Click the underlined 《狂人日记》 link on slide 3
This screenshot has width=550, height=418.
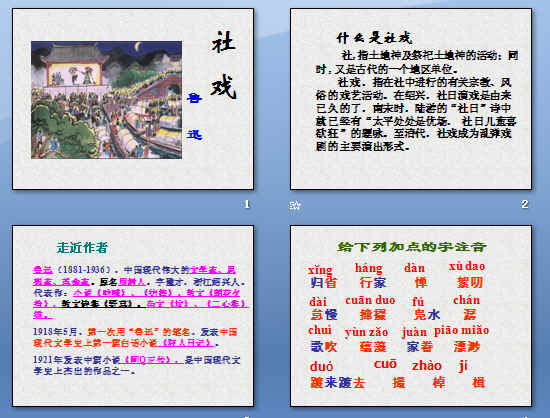click(x=186, y=343)
